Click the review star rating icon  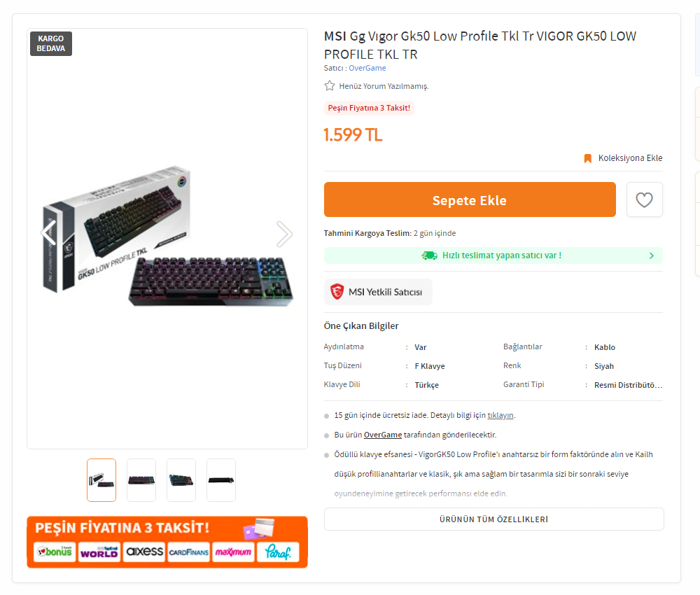pyautogui.click(x=330, y=86)
